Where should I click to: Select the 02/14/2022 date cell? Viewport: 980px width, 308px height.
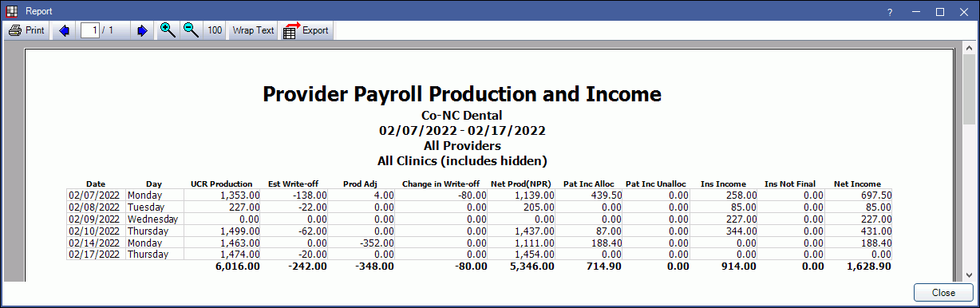tap(96, 243)
